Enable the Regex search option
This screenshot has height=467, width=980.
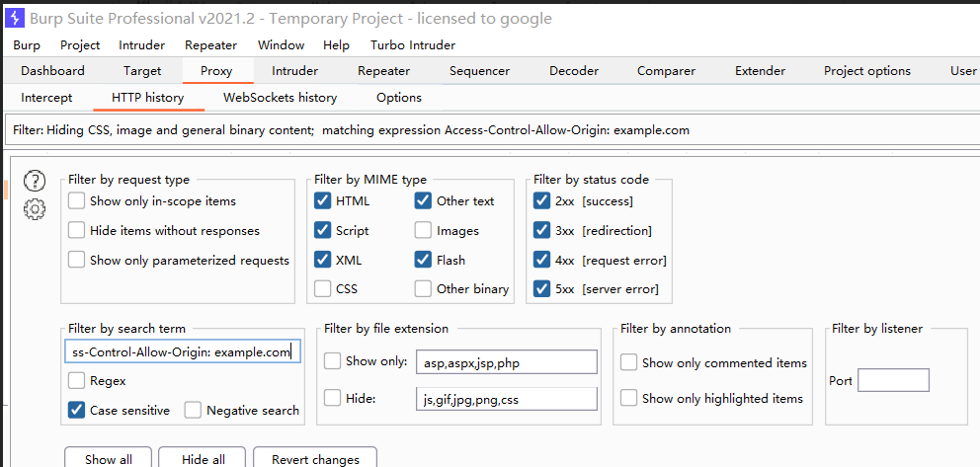coord(76,380)
